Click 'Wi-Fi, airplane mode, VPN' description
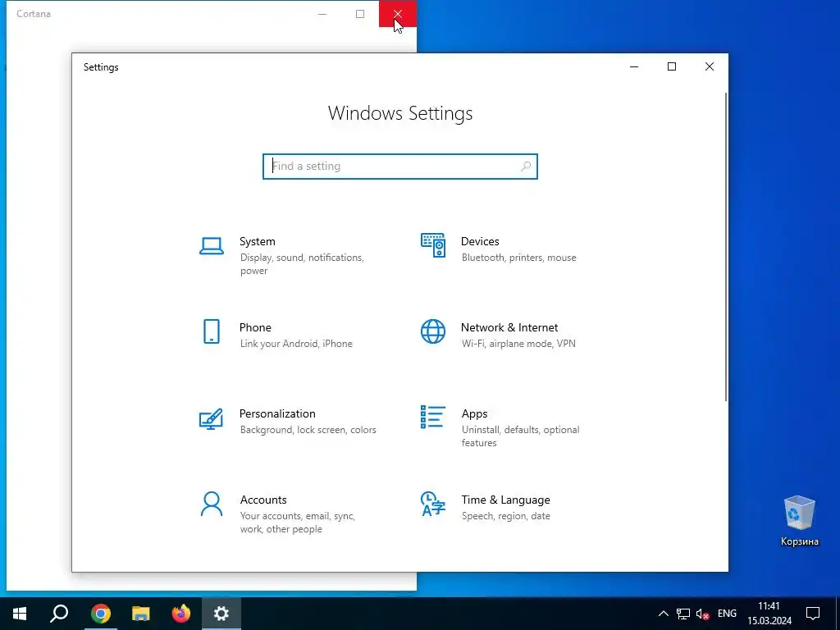The image size is (840, 630). (x=518, y=344)
